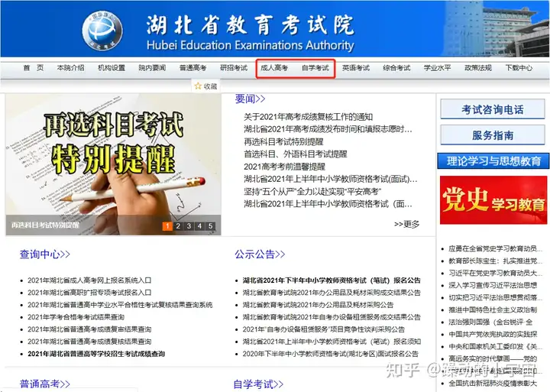Open 湖北省2021年下半年中小学教师资格考试（笔试）报名公告
Viewport: 550px width, 392px height.
pos(332,280)
